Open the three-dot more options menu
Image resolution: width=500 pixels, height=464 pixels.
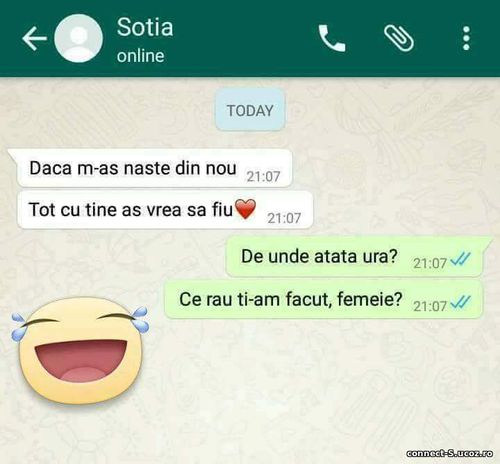click(467, 38)
